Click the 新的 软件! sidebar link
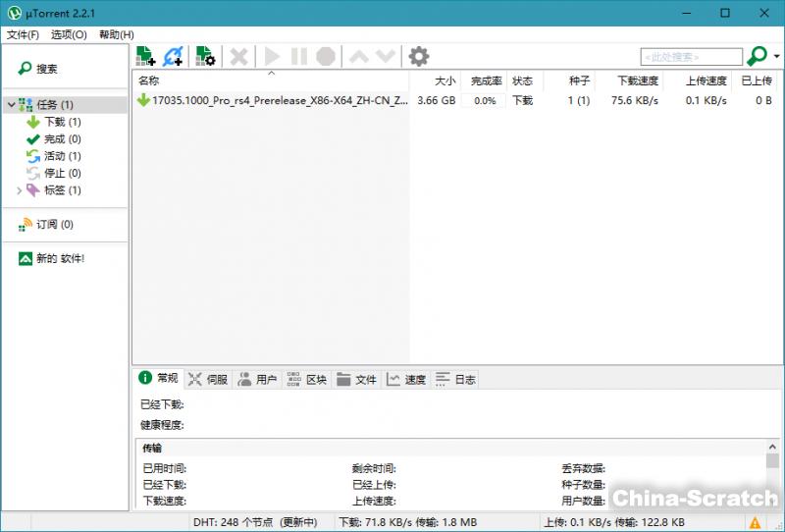The width and height of the screenshot is (785, 532). coord(59,258)
